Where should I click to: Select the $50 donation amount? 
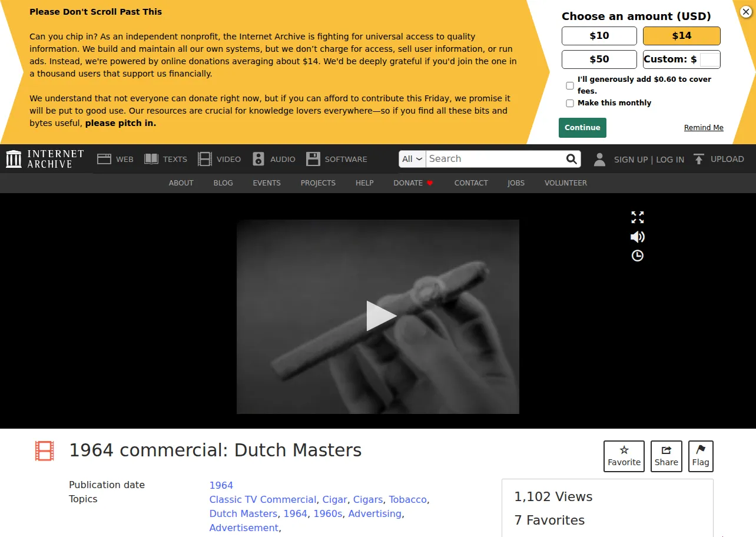tap(599, 59)
